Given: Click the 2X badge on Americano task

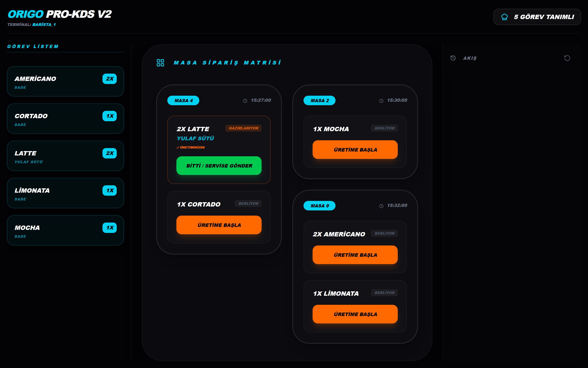Looking at the screenshot, I should click(110, 79).
